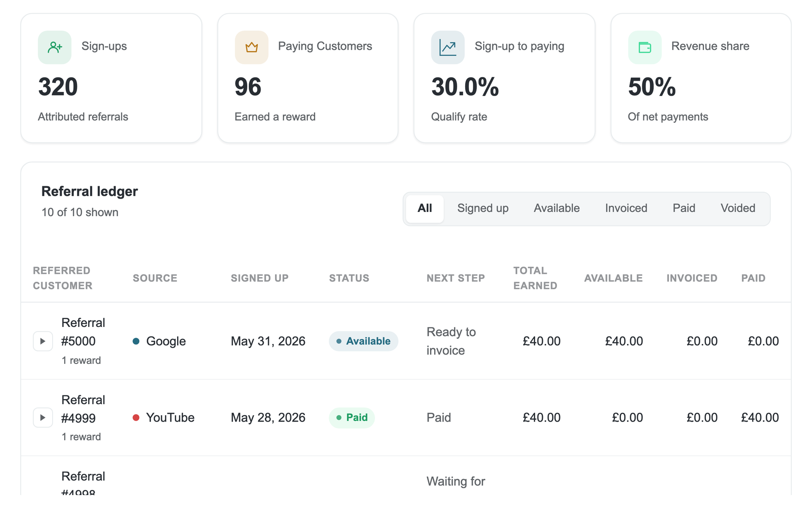This screenshot has height=508, width=812.
Task: Click the Paying Customers crown icon
Action: coord(251,47)
